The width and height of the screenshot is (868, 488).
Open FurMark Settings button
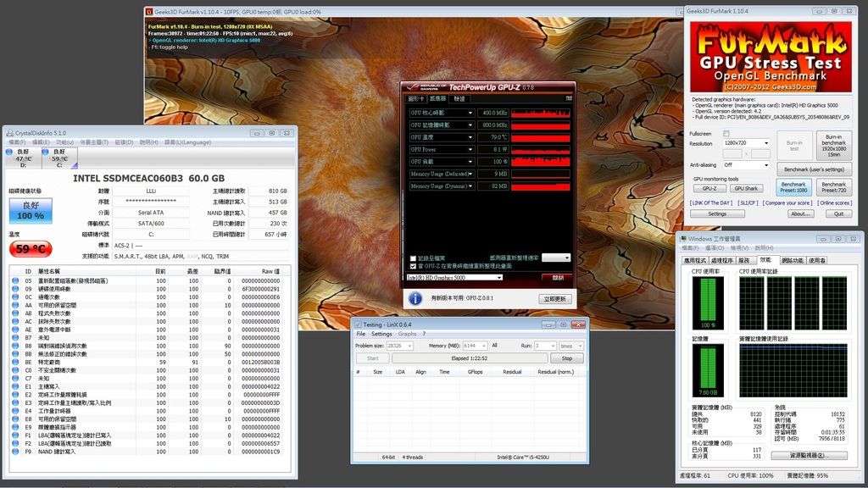(717, 213)
